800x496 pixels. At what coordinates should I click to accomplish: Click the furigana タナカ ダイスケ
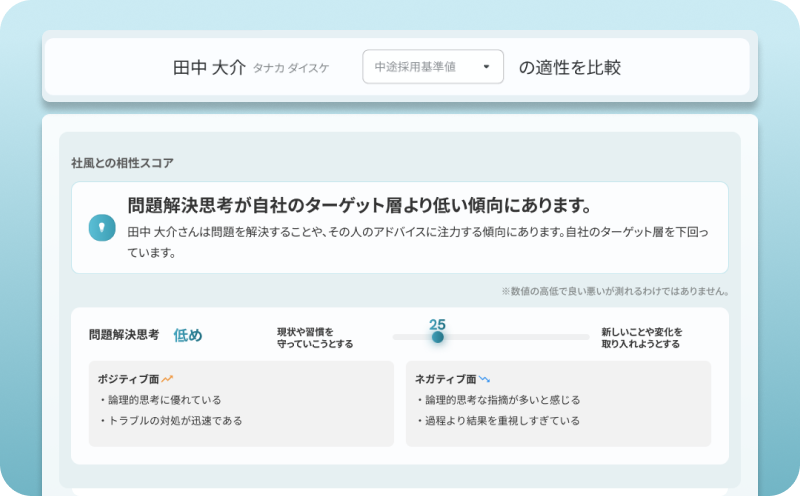pyautogui.click(x=291, y=68)
